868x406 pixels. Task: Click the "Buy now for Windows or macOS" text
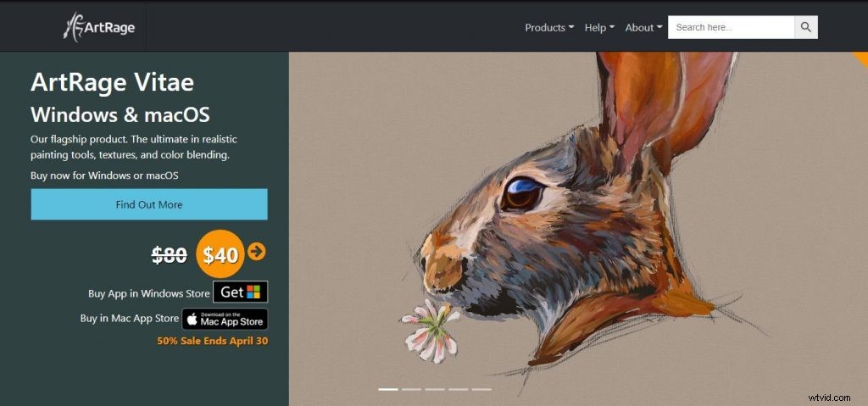point(104,175)
